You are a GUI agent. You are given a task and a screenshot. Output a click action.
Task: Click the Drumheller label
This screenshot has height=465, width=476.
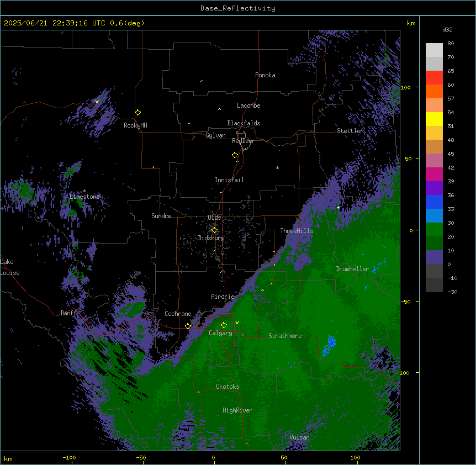(x=352, y=269)
